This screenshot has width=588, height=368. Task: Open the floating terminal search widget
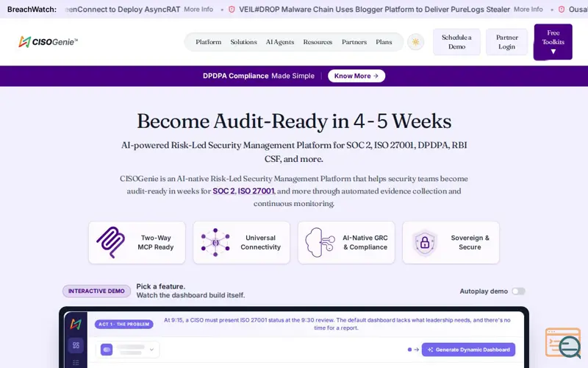pos(563,343)
